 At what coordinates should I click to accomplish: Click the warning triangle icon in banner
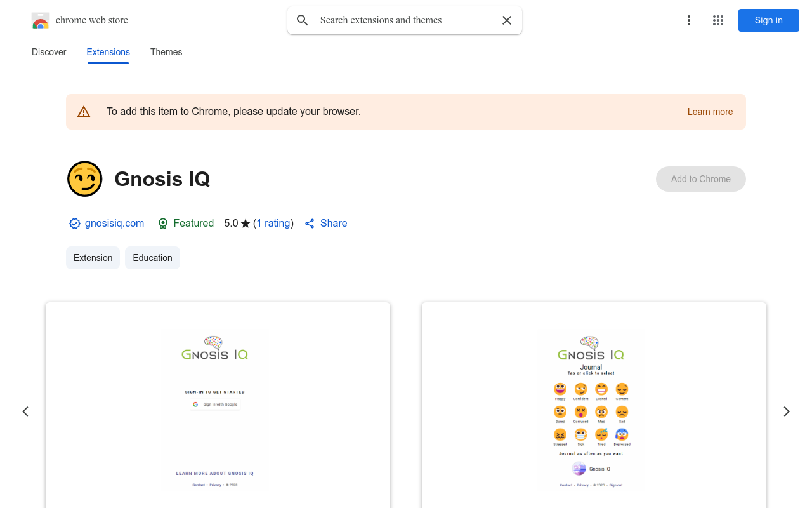(84, 112)
